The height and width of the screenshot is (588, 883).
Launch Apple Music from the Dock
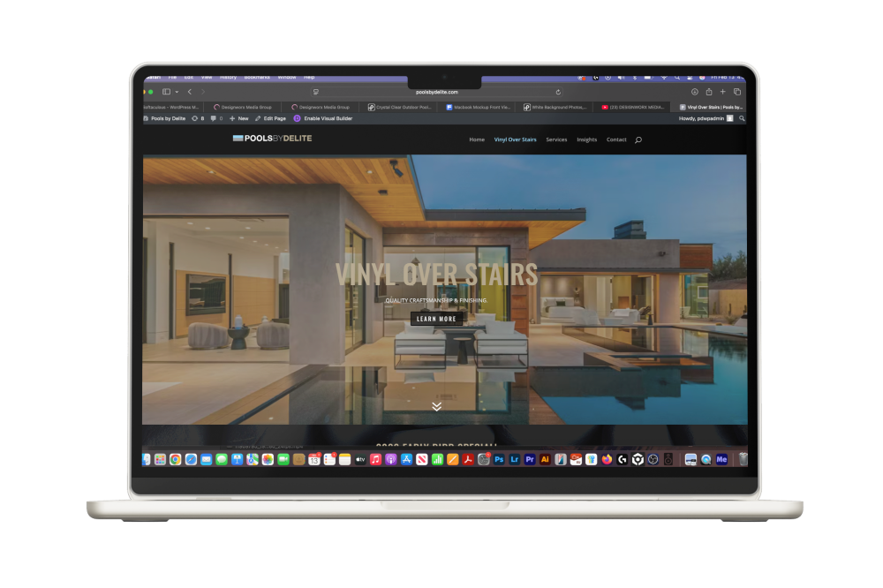[x=376, y=459]
